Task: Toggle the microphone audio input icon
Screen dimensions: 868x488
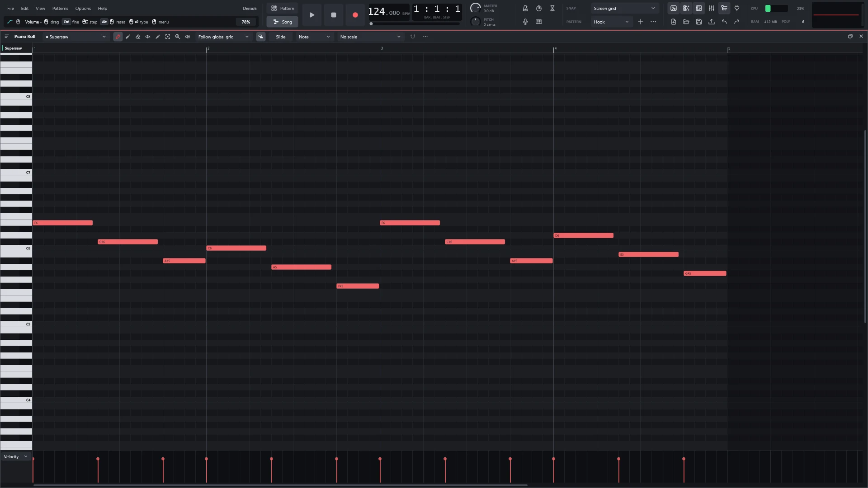Action: click(x=525, y=22)
